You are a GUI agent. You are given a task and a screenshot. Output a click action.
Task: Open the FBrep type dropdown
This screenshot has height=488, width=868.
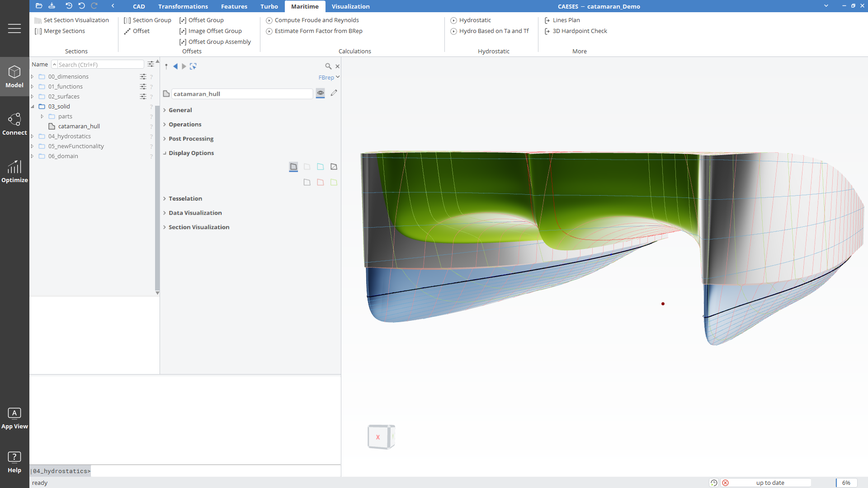(329, 77)
